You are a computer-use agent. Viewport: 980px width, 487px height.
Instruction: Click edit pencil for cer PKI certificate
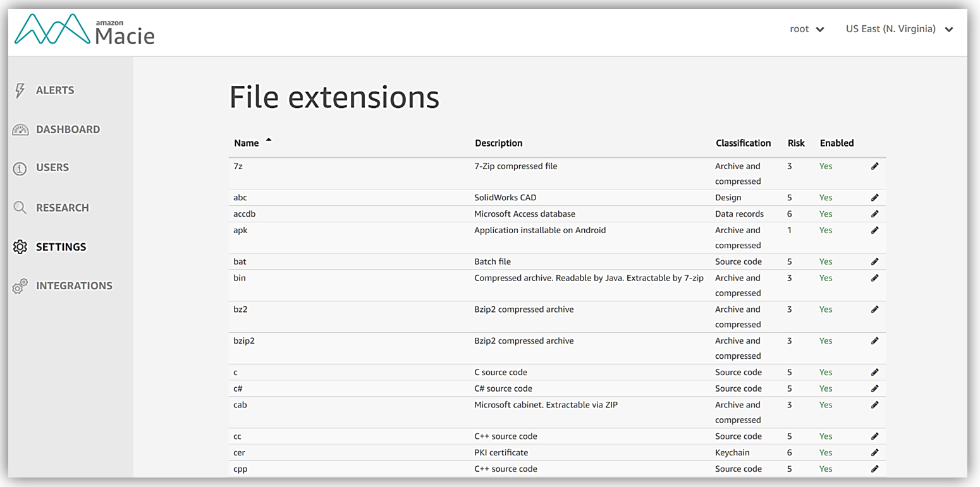pyautogui.click(x=874, y=452)
